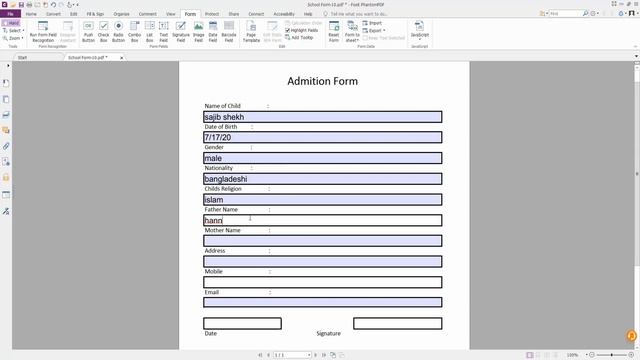
Task: Click the Tell me what you want search
Action: (x=358, y=14)
